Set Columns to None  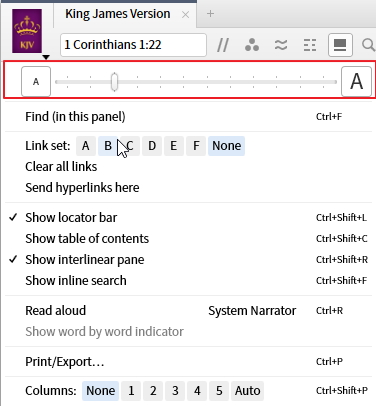tap(101, 391)
